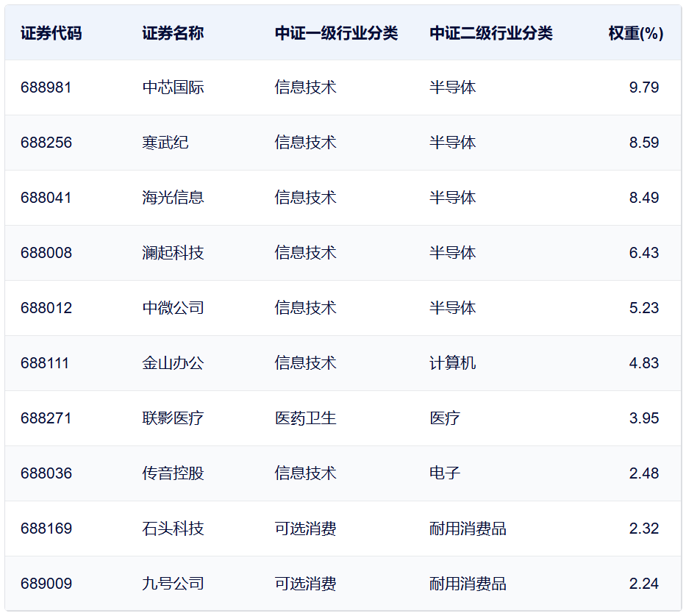The width and height of the screenshot is (686, 616).
Task: Select stock name 石头科技
Action: point(173,529)
